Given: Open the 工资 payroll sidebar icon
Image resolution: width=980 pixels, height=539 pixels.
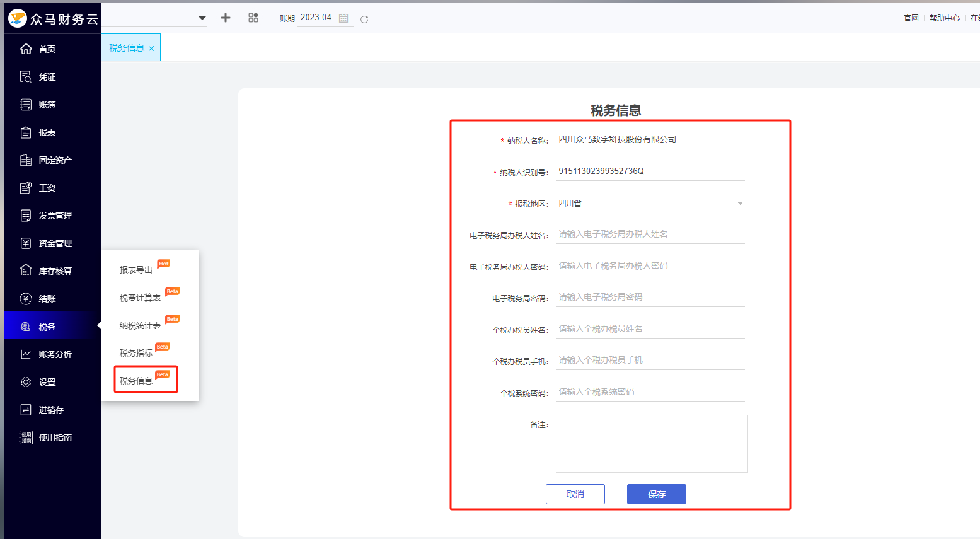Looking at the screenshot, I should pos(26,187).
